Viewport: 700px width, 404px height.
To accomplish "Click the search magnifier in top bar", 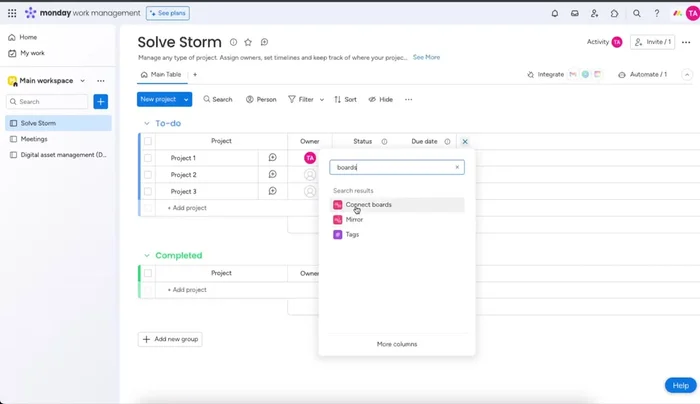I will click(636, 14).
